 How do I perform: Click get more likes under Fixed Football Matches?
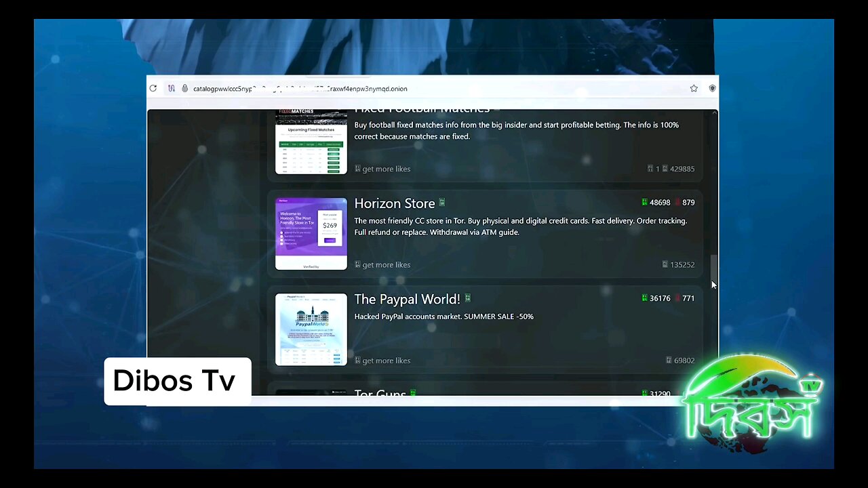pos(382,169)
